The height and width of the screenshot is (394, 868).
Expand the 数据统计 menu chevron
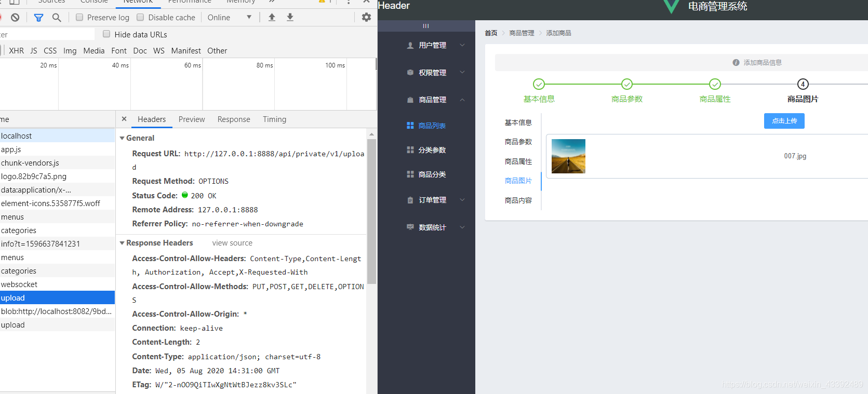coord(462,227)
